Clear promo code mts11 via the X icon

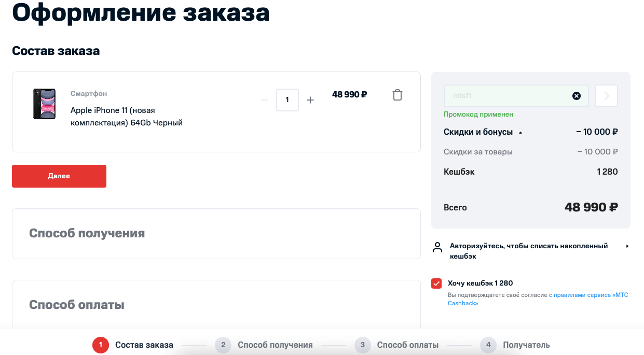coord(576,95)
